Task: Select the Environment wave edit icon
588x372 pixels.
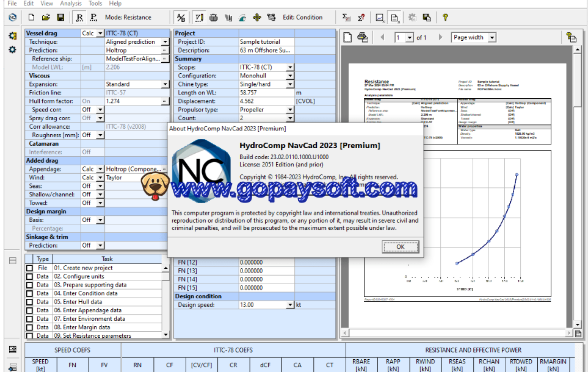Action: click(242, 17)
